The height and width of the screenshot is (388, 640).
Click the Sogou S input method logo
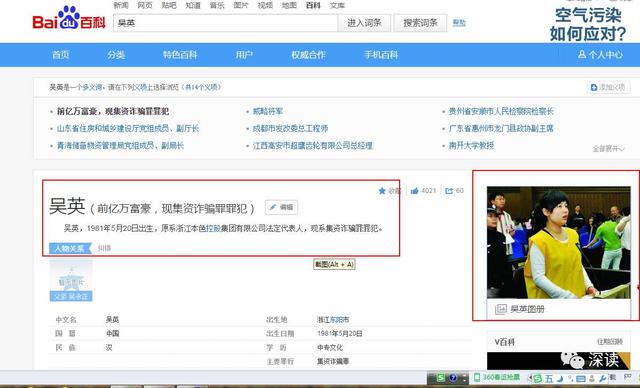click(x=538, y=379)
